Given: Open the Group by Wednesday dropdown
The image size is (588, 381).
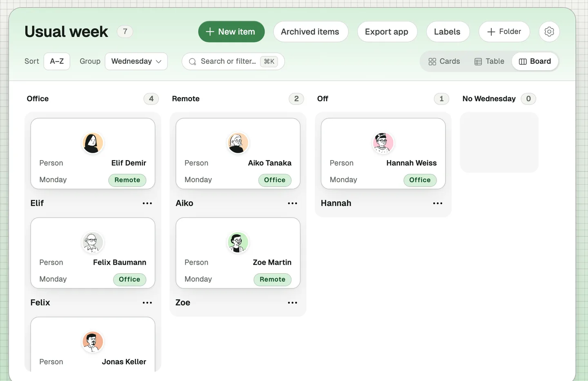Looking at the screenshot, I should [136, 61].
